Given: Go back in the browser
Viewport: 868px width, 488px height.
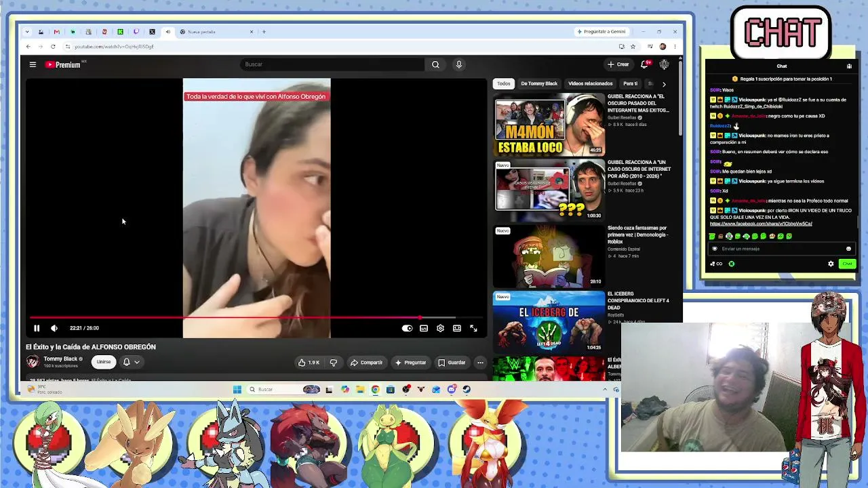Looking at the screenshot, I should coord(28,47).
